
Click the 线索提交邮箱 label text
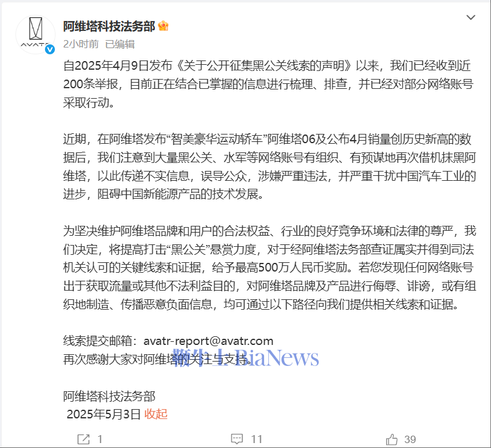(100, 341)
